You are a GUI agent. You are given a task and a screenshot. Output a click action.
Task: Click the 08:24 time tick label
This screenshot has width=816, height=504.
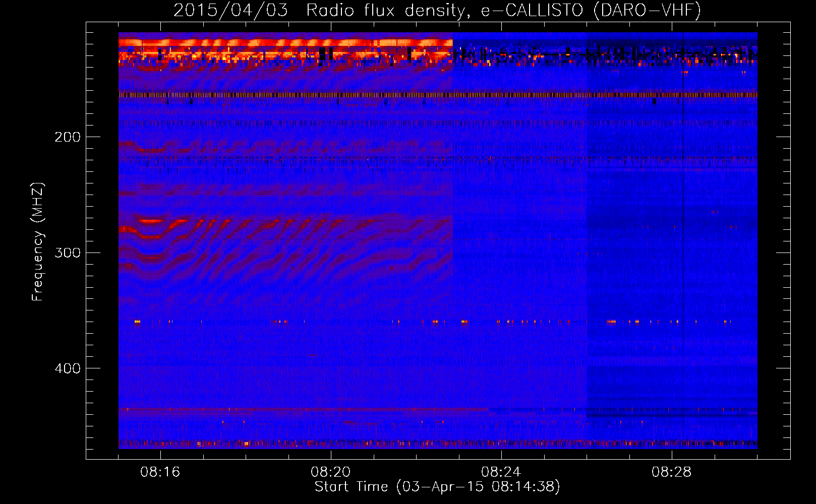coord(501,472)
